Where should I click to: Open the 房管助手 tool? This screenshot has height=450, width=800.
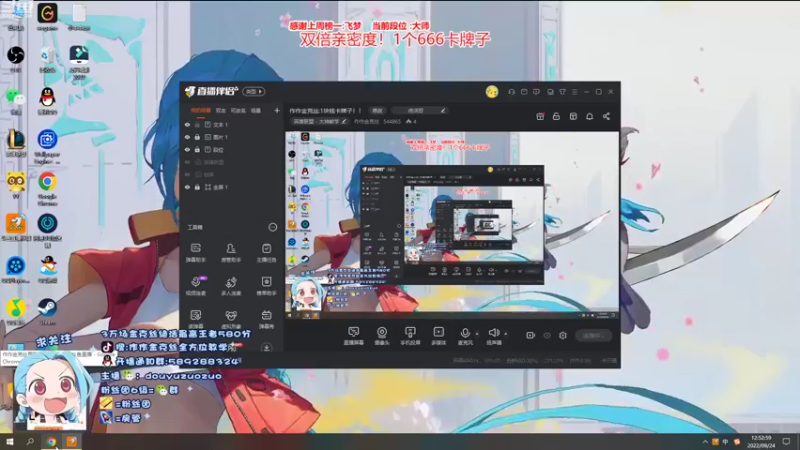[231, 253]
